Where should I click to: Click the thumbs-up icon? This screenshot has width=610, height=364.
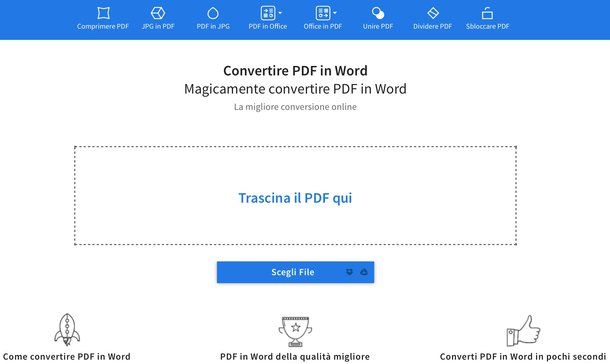click(x=523, y=331)
